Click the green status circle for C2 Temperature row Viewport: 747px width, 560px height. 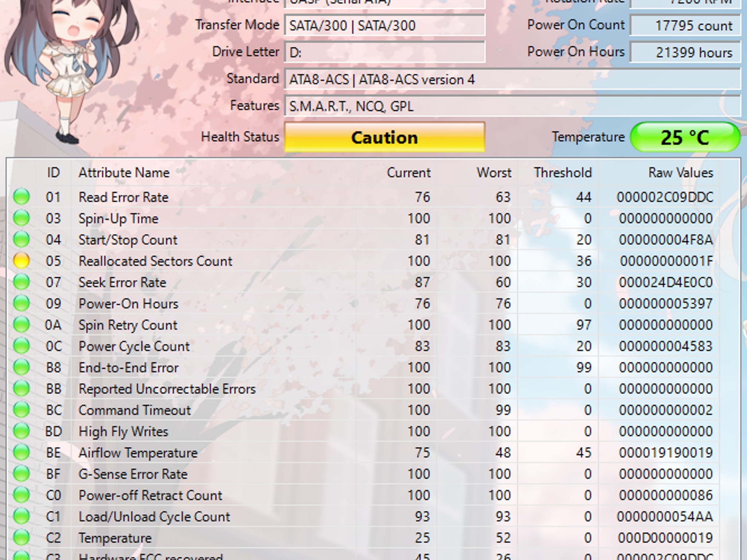tap(22, 538)
